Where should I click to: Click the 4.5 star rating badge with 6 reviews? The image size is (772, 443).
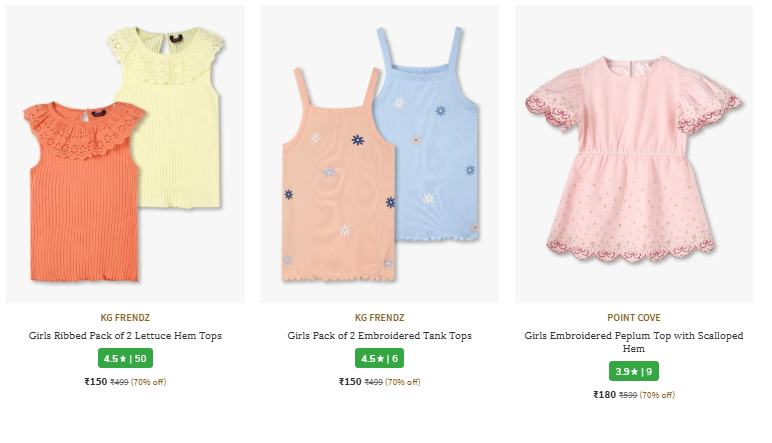click(379, 359)
